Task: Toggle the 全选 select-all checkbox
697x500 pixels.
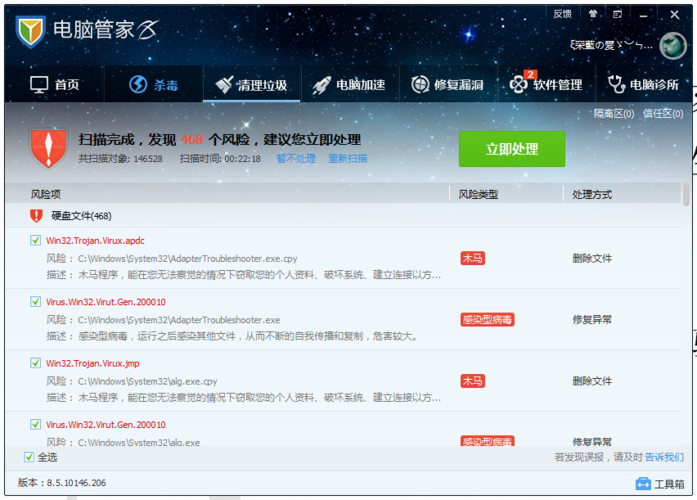Action: 29,457
